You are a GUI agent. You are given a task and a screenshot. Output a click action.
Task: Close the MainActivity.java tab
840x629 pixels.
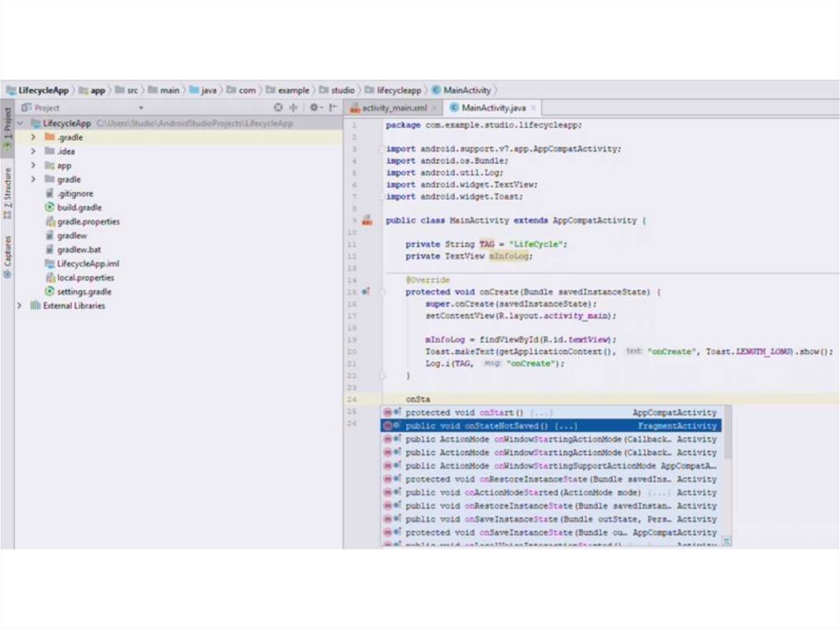point(533,108)
